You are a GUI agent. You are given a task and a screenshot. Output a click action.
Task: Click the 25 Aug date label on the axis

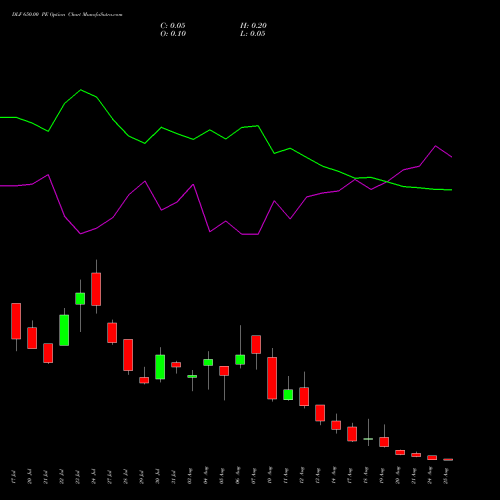446,476
